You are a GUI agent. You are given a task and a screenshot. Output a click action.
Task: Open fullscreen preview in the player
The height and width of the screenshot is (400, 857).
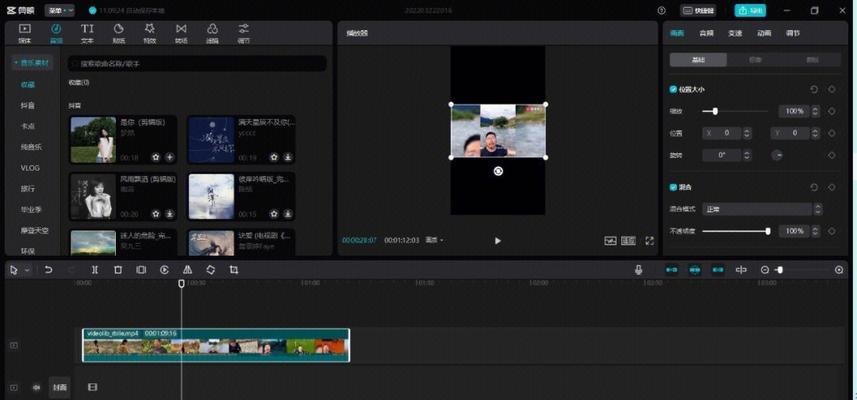(649, 240)
